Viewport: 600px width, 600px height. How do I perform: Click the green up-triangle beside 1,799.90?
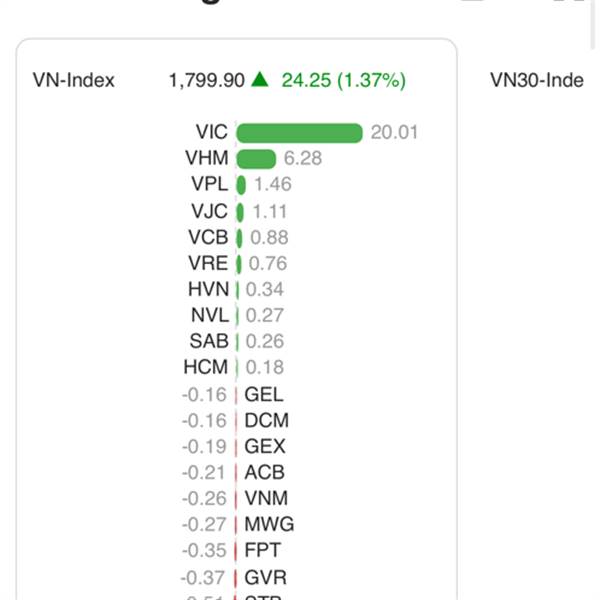[x=260, y=79]
